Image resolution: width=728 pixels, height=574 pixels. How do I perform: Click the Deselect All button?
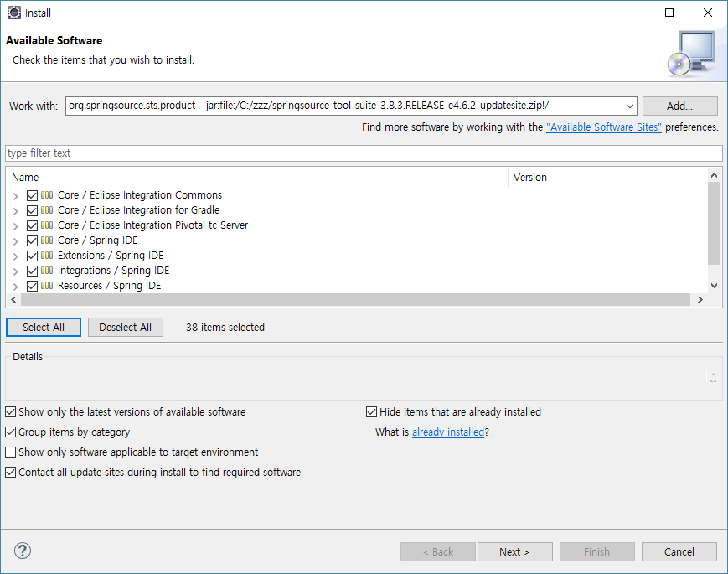click(x=126, y=328)
